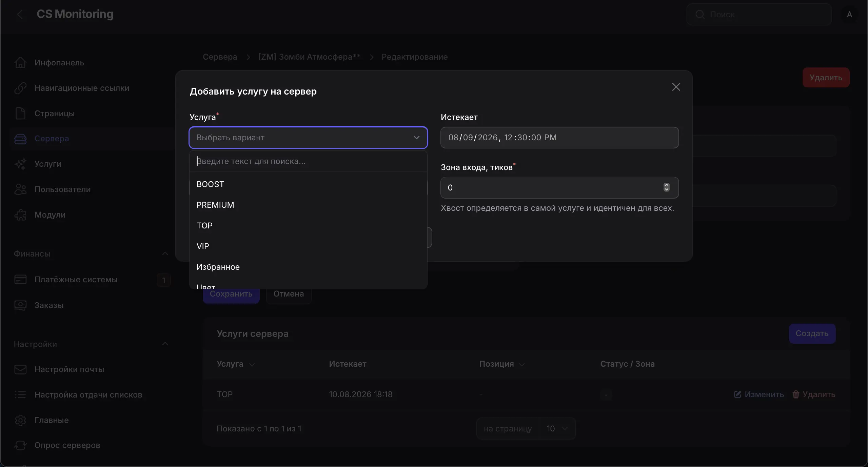Open Заказы in the sidebar

pos(92,305)
